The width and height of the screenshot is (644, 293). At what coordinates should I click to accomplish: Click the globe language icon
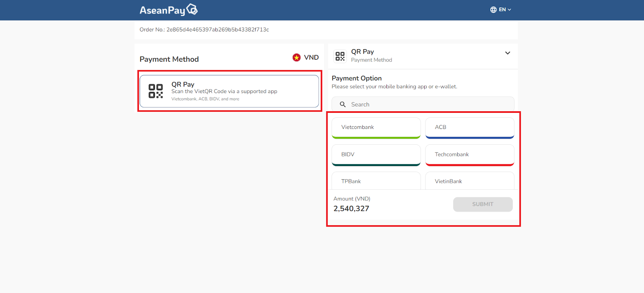tap(493, 10)
